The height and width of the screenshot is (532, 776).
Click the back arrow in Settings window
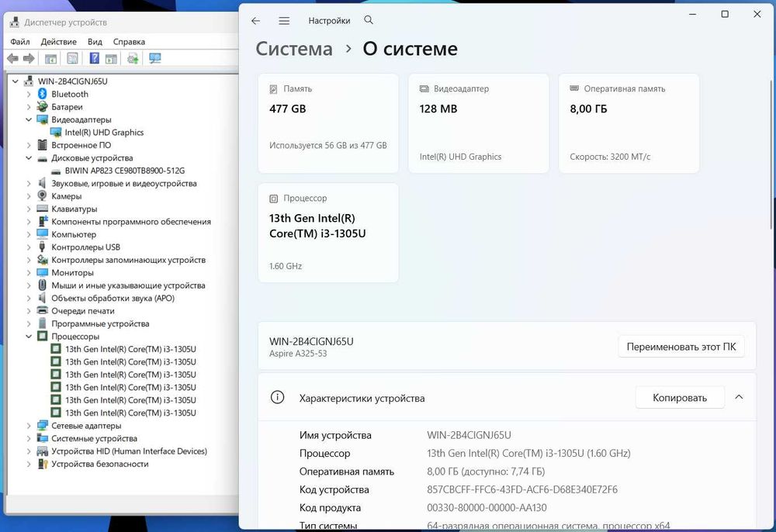[255, 21]
